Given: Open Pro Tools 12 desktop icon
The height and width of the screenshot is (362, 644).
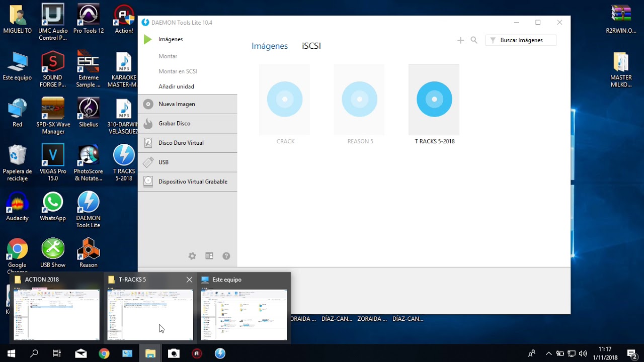Looking at the screenshot, I should [89, 19].
